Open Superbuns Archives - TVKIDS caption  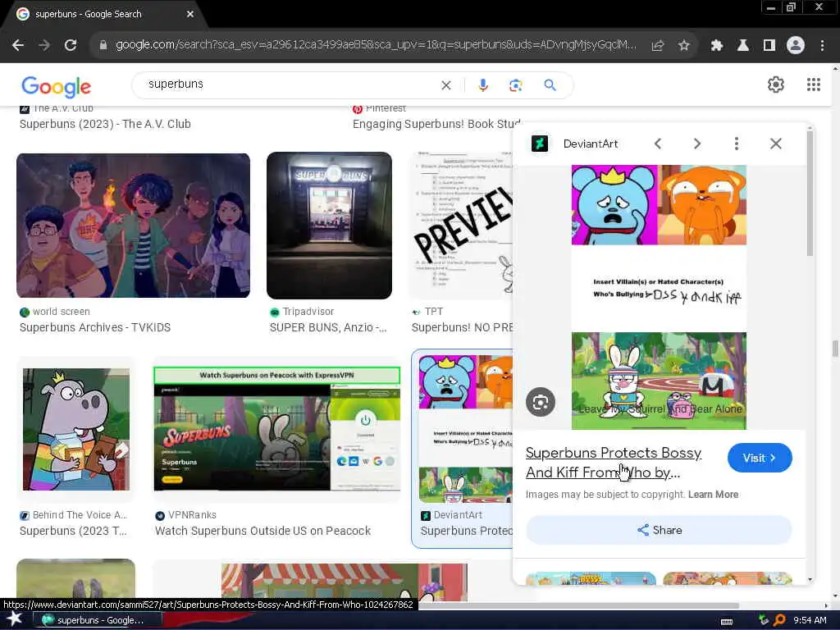click(x=95, y=327)
